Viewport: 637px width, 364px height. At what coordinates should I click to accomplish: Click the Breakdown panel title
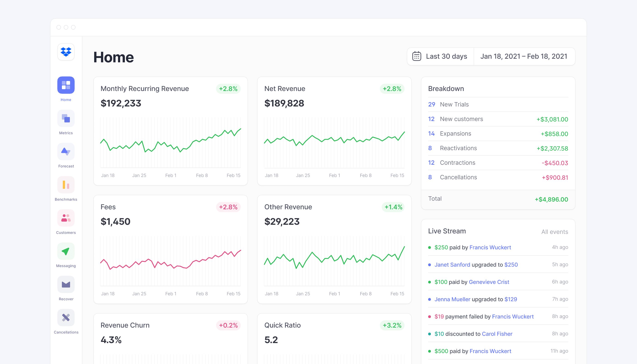click(x=446, y=88)
